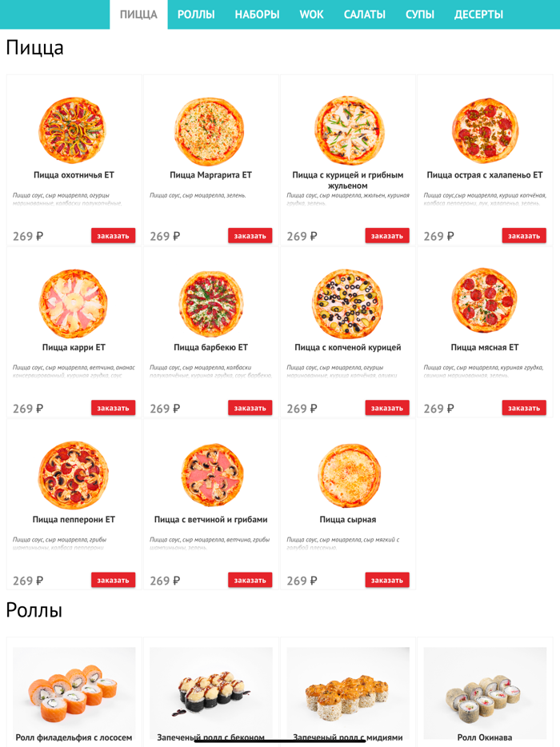
Task: Open the Ролл филадельфия с лососем photo
Action: click(x=74, y=687)
